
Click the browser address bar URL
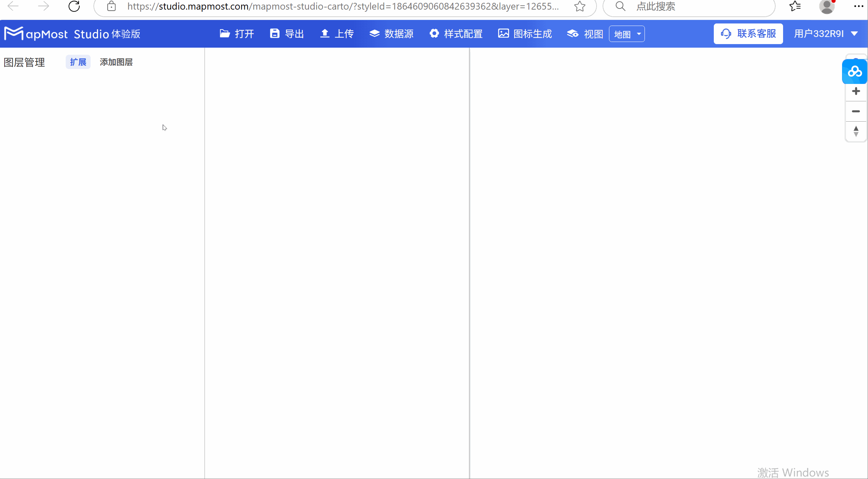343,6
